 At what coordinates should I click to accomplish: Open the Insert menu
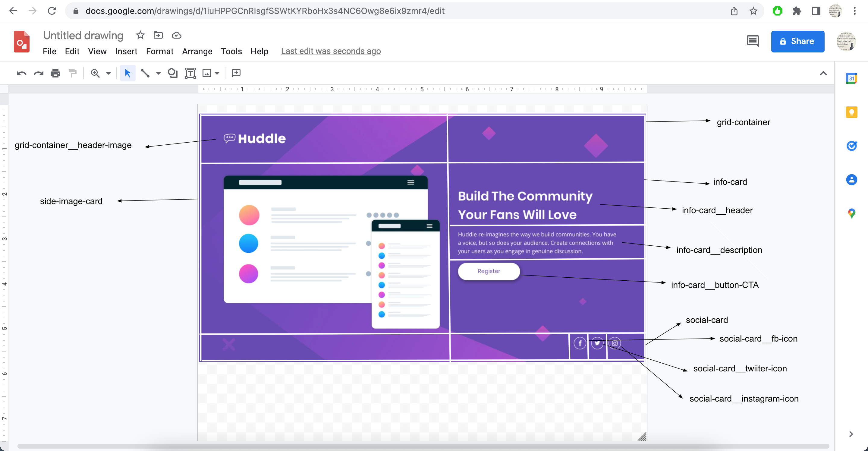126,51
